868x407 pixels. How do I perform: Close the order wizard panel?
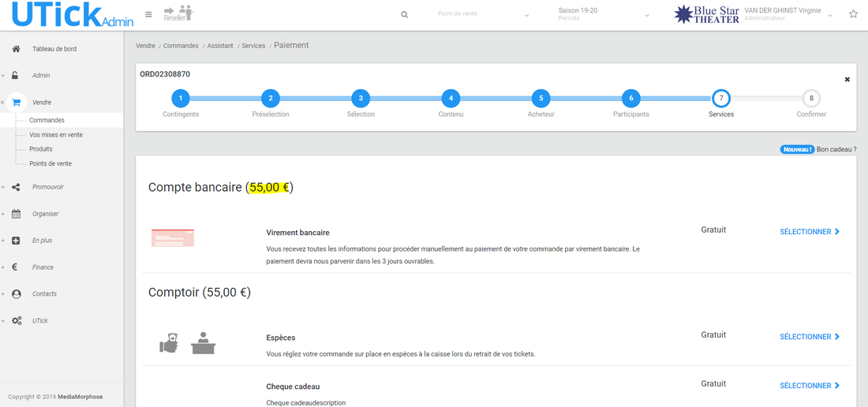click(847, 80)
